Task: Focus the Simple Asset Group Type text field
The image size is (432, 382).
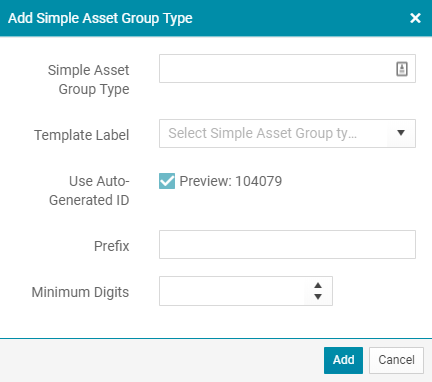Action: pos(287,68)
